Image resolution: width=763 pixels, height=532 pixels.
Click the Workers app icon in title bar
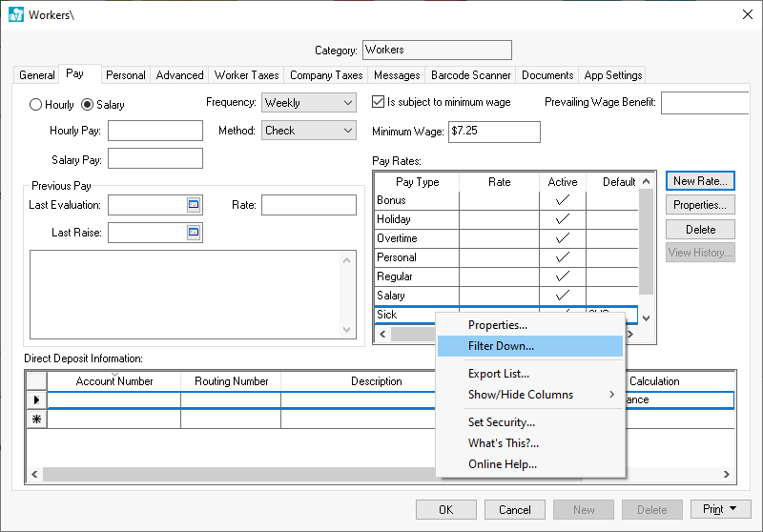(x=15, y=14)
